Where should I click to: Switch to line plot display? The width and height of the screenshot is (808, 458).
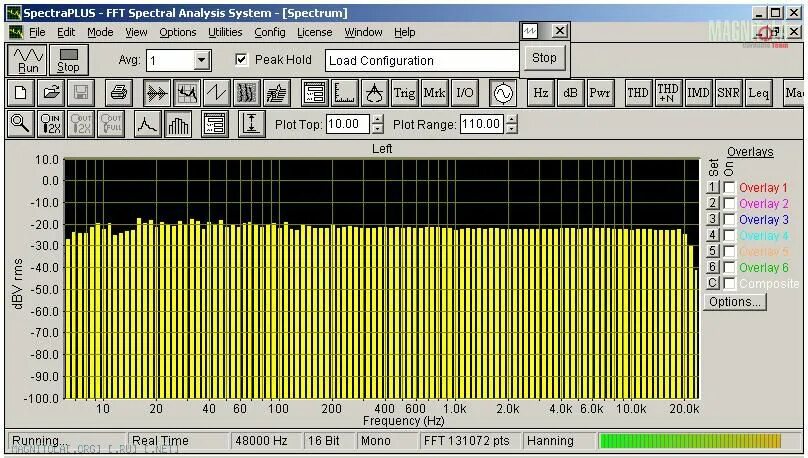tap(147, 124)
